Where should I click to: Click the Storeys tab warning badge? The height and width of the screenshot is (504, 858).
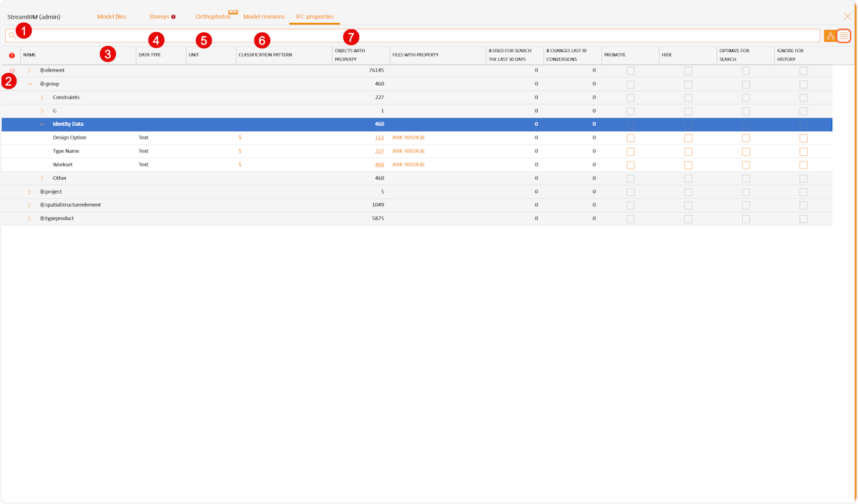point(173,16)
